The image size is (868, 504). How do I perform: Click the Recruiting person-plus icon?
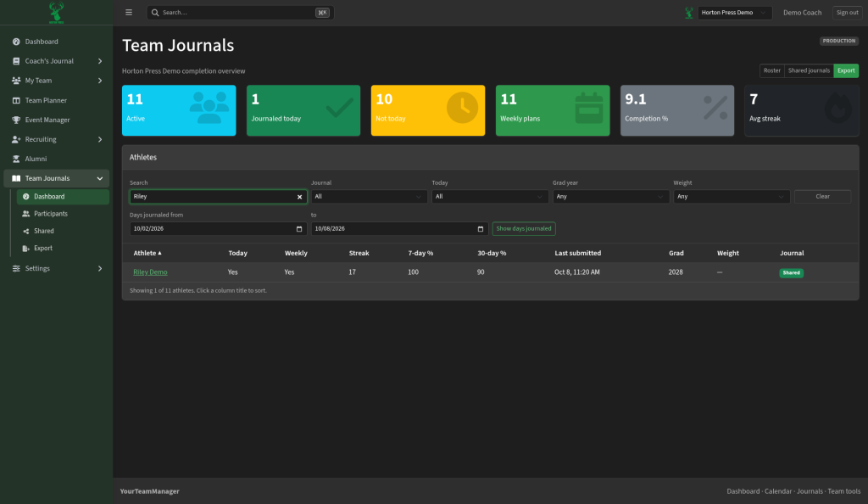pyautogui.click(x=16, y=139)
